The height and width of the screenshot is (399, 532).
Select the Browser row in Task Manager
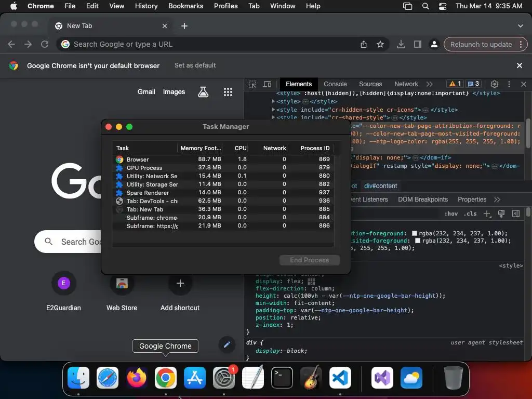pos(223,159)
